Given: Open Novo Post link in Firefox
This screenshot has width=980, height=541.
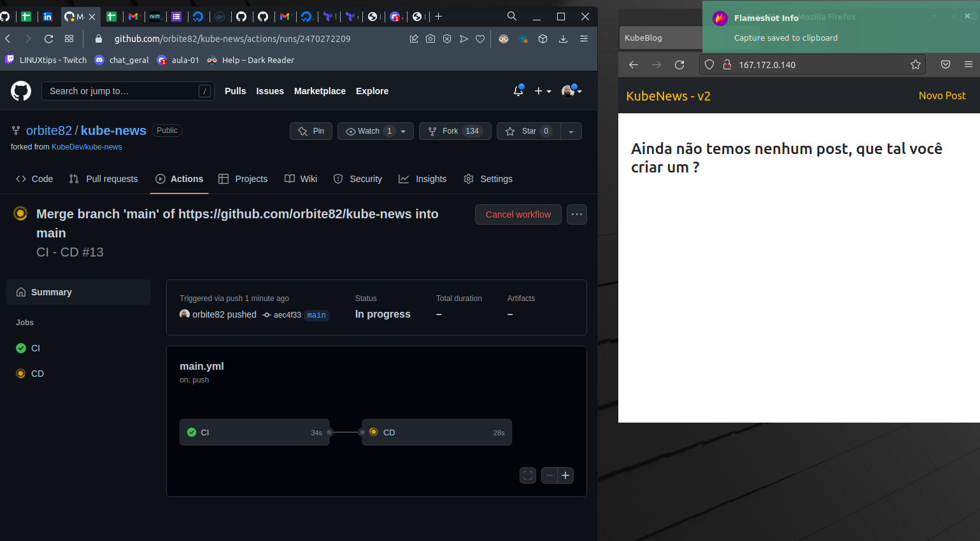Looking at the screenshot, I should pyautogui.click(x=942, y=95).
